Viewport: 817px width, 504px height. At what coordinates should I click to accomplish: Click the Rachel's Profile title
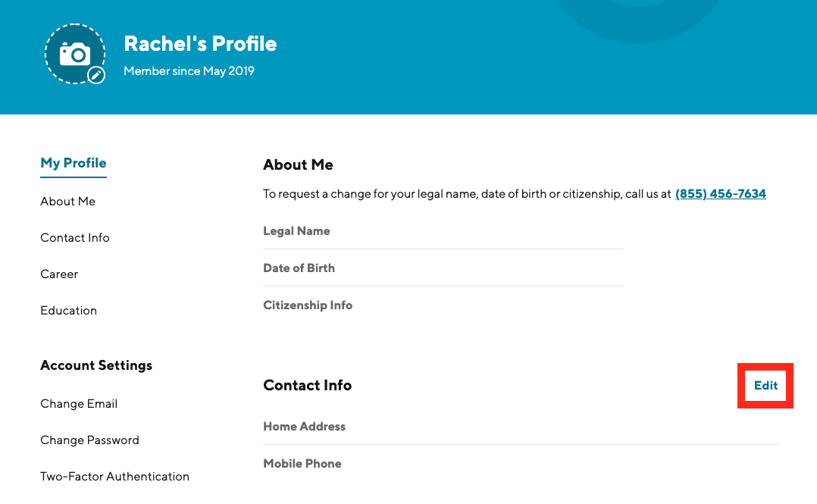[200, 44]
